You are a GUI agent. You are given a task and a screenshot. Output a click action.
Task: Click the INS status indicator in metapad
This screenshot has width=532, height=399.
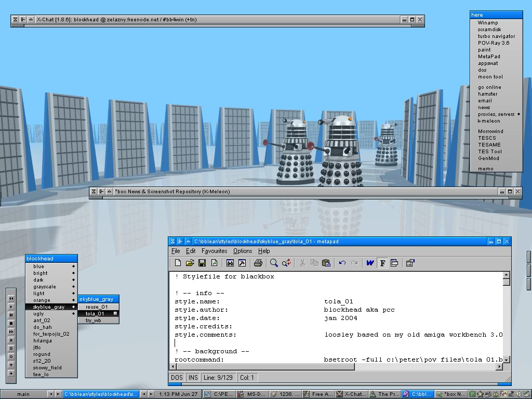193,378
